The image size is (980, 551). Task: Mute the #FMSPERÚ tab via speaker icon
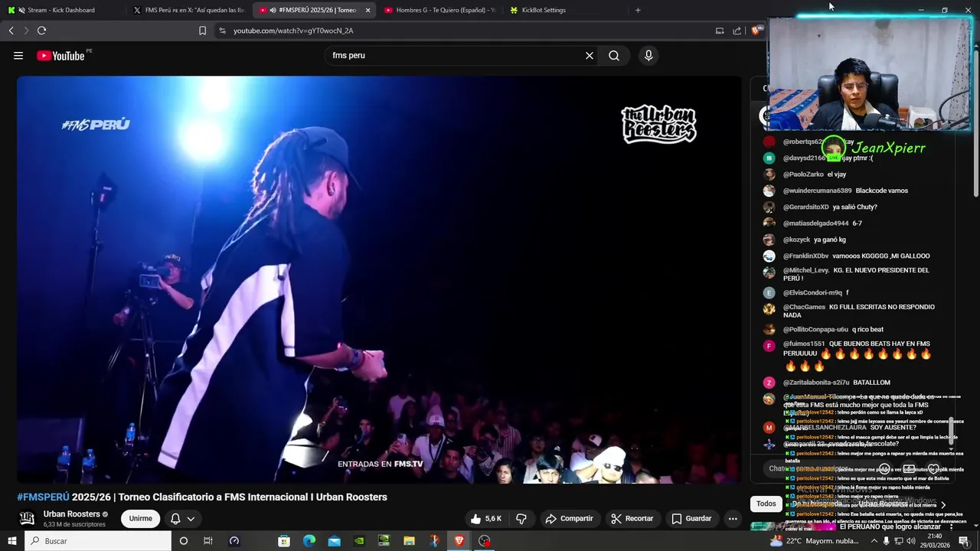pos(273,10)
